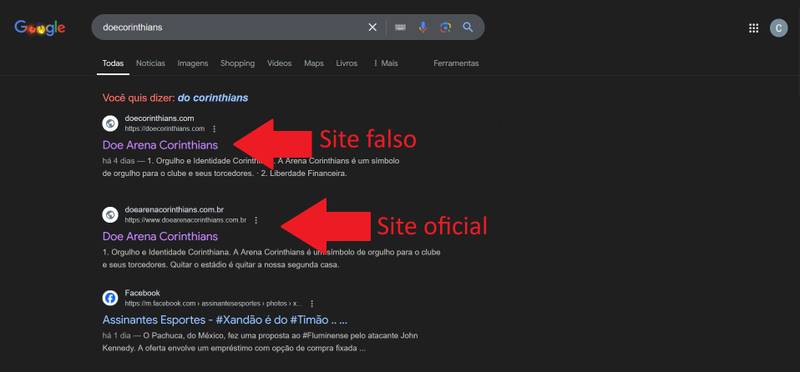
Task: Click the suggested 'do corinthians' correction
Action: pos(213,97)
